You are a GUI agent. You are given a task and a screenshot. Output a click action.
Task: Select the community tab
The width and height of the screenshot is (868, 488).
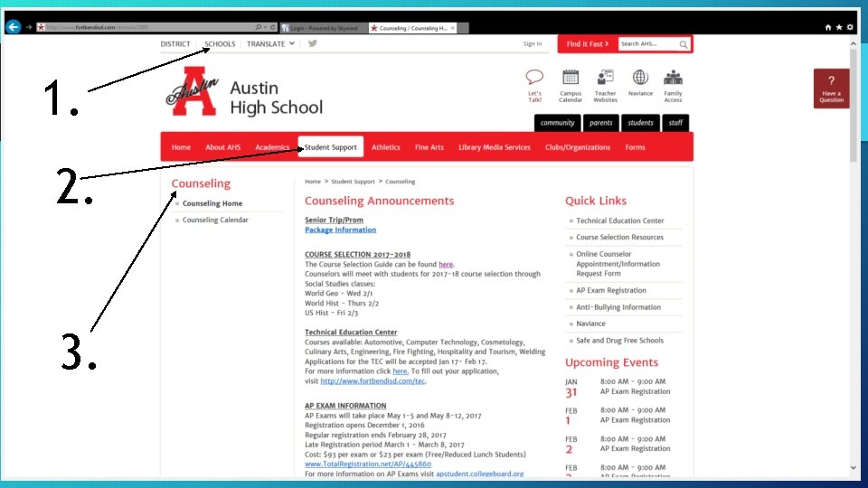pos(558,123)
